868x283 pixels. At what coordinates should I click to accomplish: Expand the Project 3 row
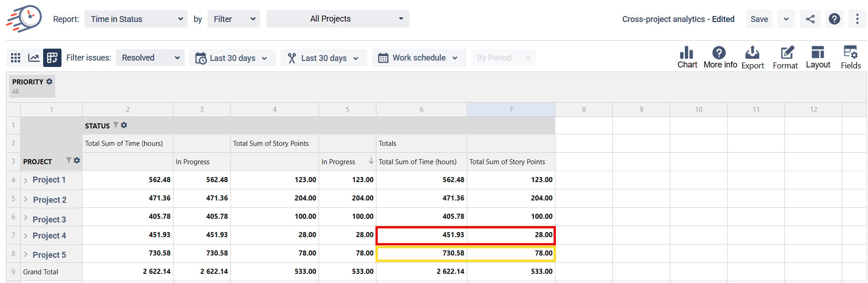pyautogui.click(x=26, y=218)
